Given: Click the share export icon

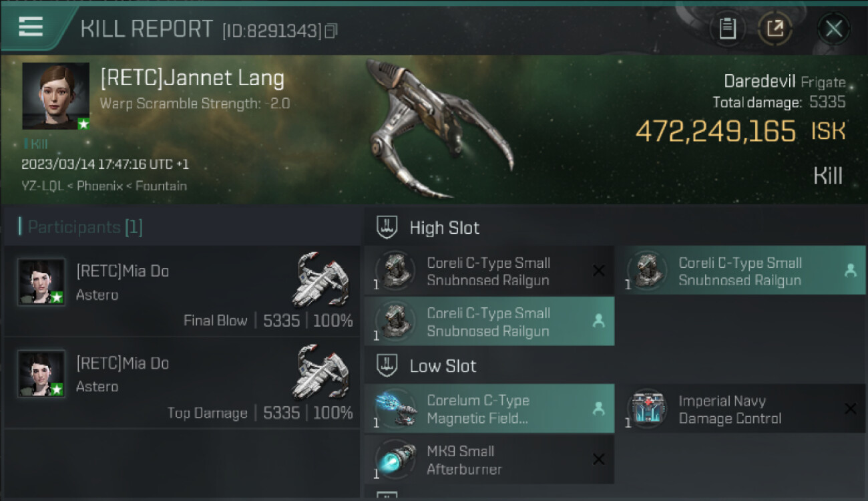Looking at the screenshot, I should [x=775, y=29].
